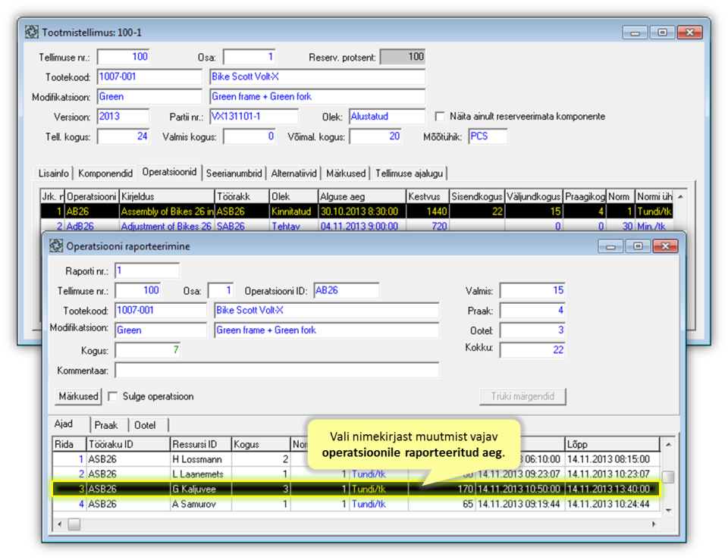
Task: Click the Ootel field showing 3
Action: pos(532,330)
